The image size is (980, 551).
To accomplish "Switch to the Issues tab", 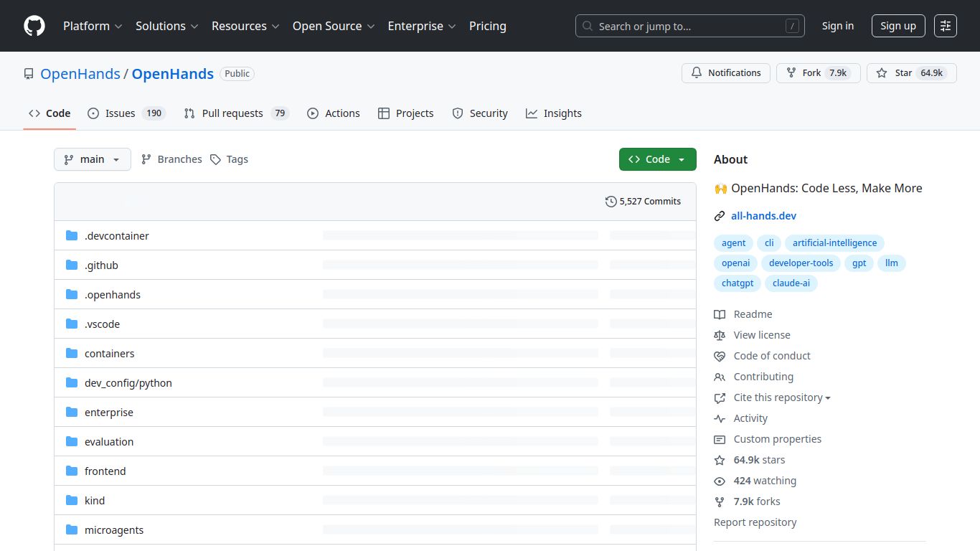I will (x=126, y=113).
